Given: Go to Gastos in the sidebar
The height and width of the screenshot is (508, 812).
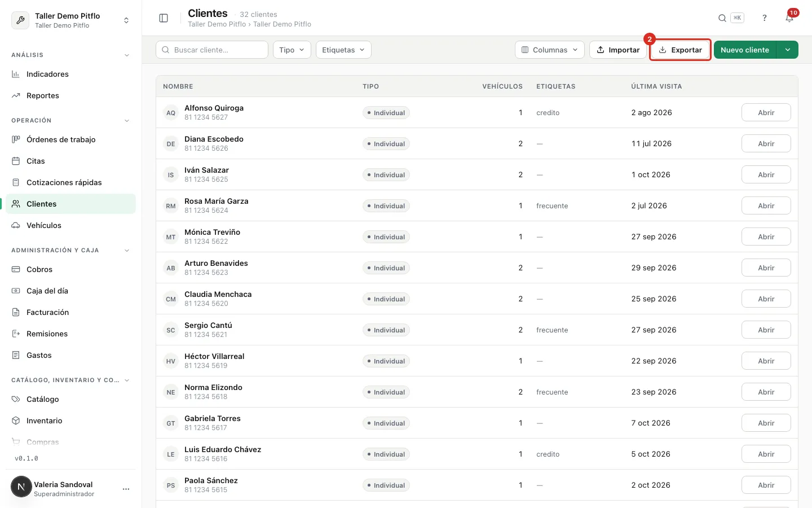Looking at the screenshot, I should pyautogui.click(x=71, y=355).
